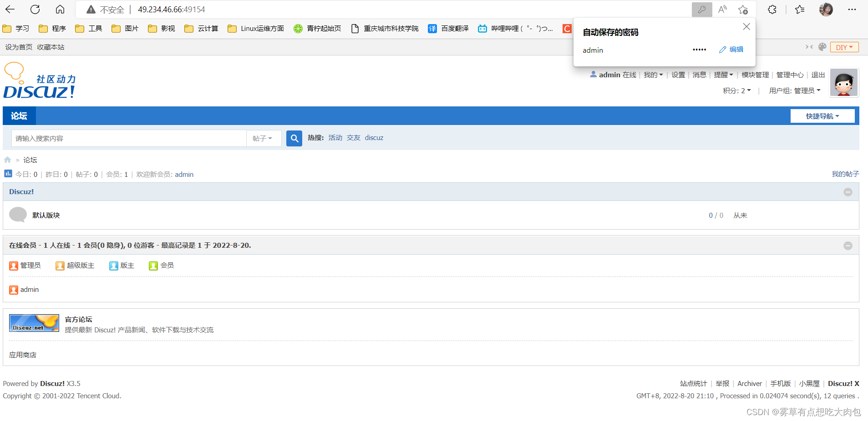Expand the 提醒 dropdown menu
Screen dimensions: 868x421
723,75
